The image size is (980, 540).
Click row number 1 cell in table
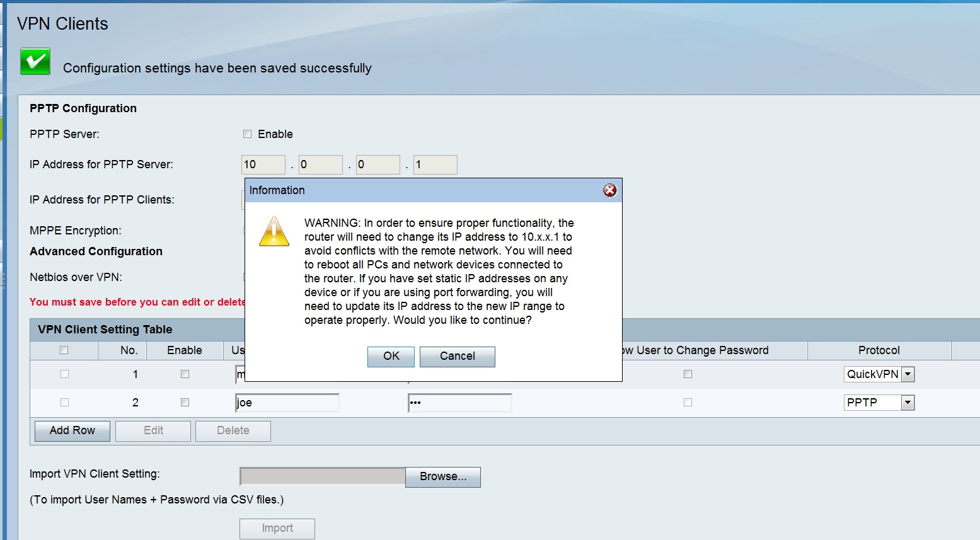coord(135,374)
